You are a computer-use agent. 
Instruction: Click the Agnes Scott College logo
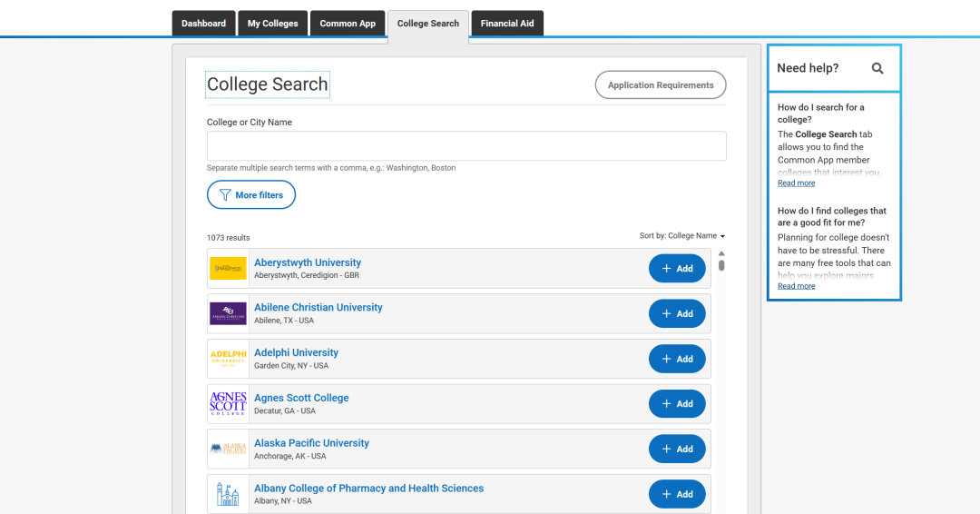tap(228, 404)
